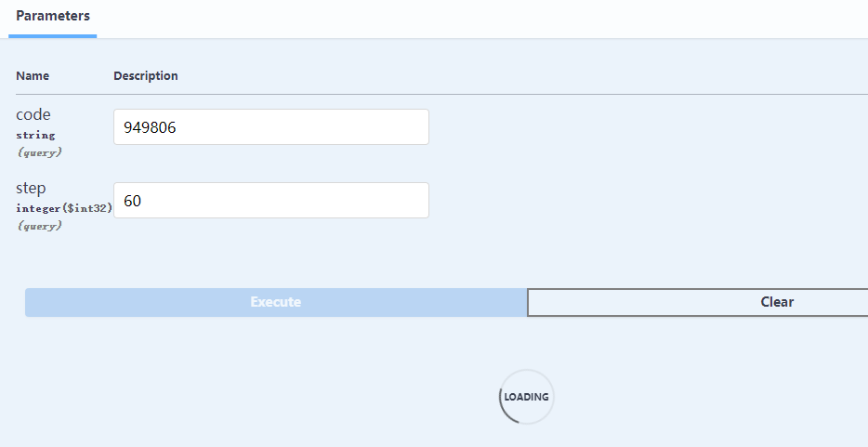Switch to the Parameters tab
Screen dimensions: 868x447
pyautogui.click(x=53, y=17)
